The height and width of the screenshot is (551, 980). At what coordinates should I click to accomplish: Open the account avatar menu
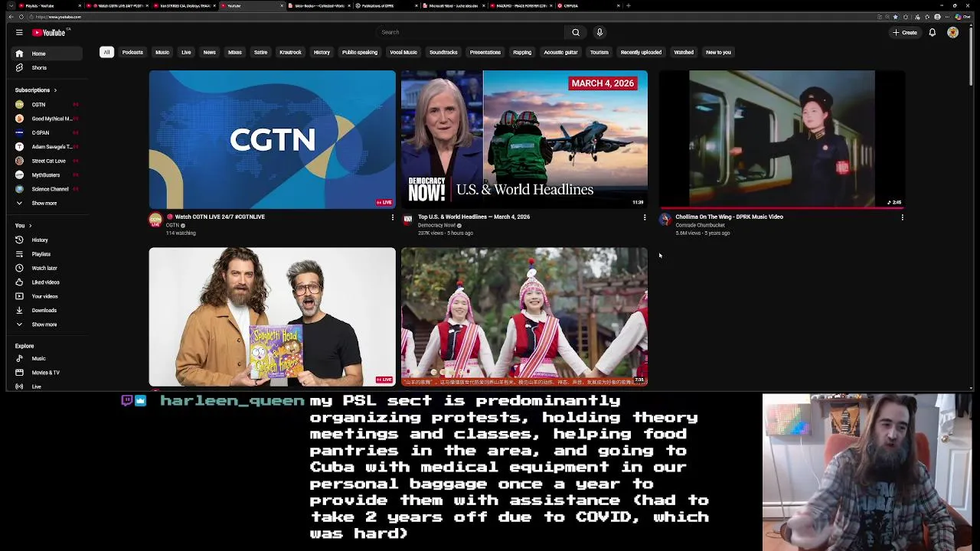[x=952, y=32]
